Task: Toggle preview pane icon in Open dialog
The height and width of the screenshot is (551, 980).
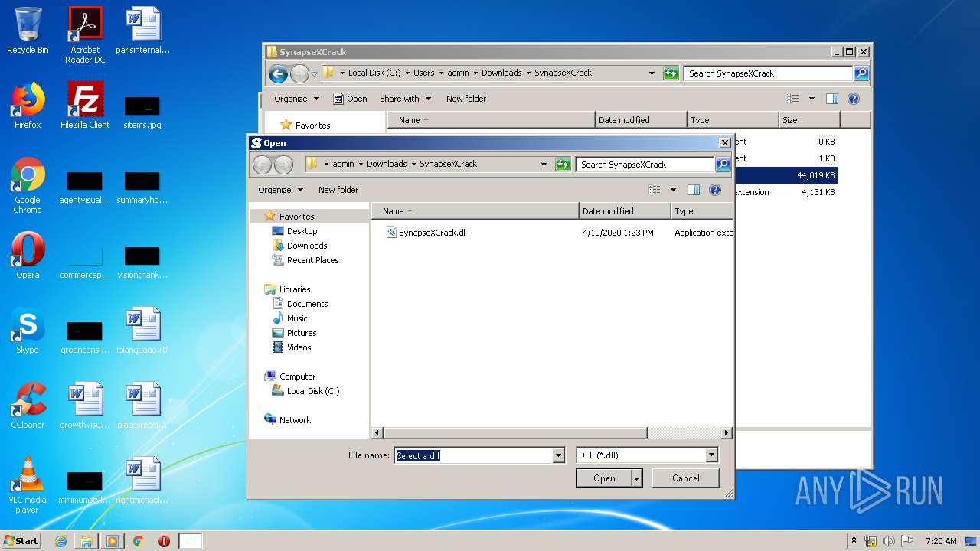Action: click(x=694, y=190)
